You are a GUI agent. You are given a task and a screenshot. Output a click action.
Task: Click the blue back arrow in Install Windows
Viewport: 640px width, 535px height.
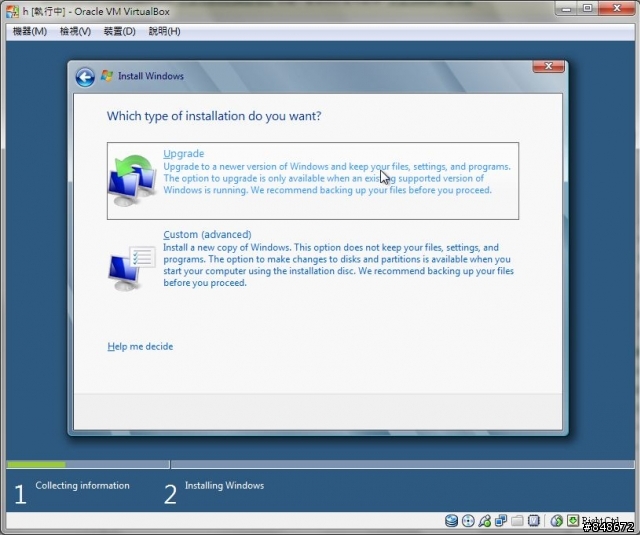coord(85,77)
